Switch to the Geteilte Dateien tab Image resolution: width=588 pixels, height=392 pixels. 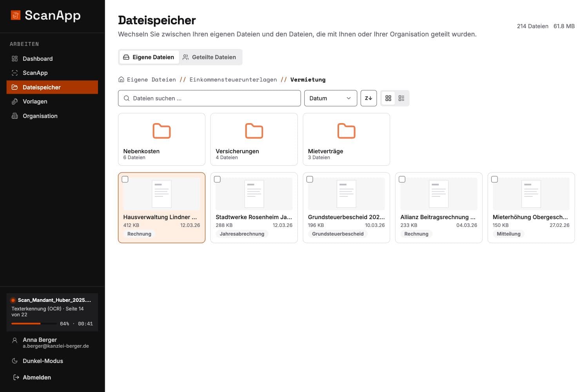point(209,57)
